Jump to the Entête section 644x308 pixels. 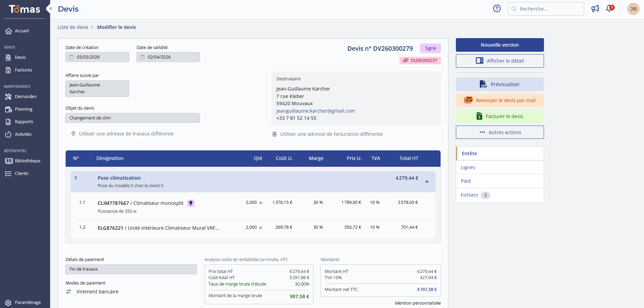pos(500,153)
